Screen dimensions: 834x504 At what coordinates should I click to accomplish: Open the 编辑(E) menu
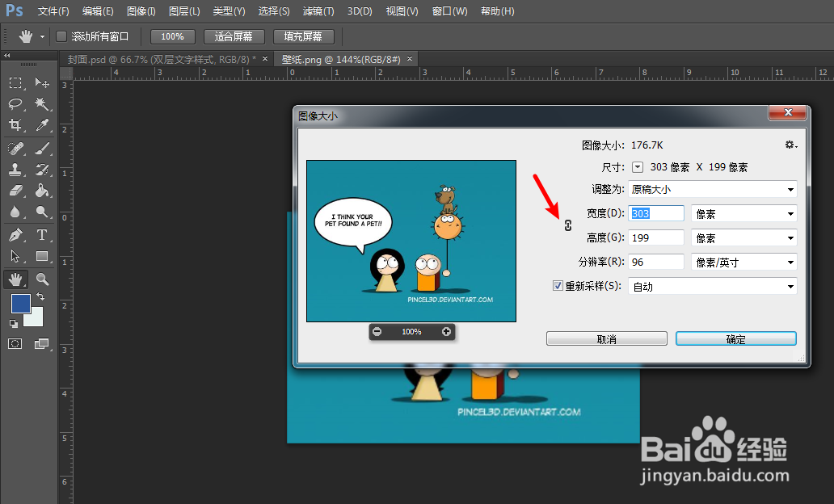click(x=98, y=11)
